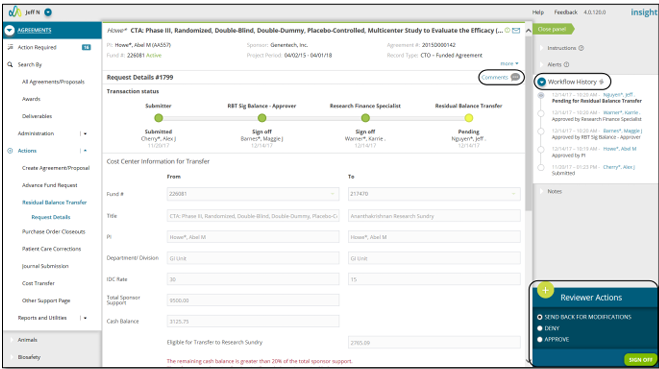Click the pending Residual Balance Transfer status dot
Image resolution: width=659 pixels, height=369 pixels.
pyautogui.click(x=469, y=118)
